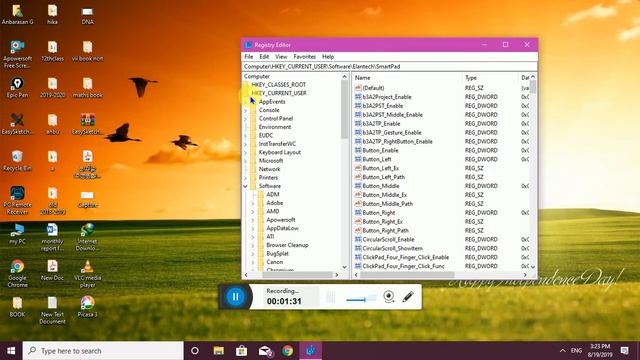
Task: Select the b3A2Project_Enable value
Action: tap(387, 97)
